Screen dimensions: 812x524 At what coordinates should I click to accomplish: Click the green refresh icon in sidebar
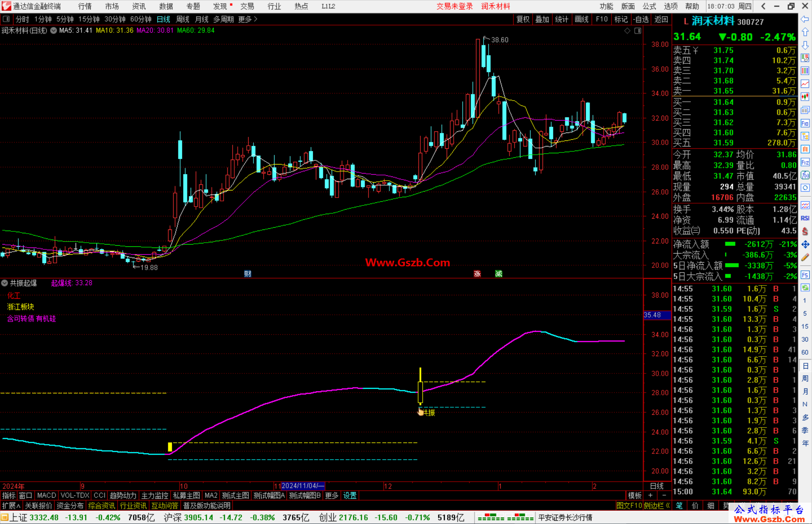coord(805,288)
